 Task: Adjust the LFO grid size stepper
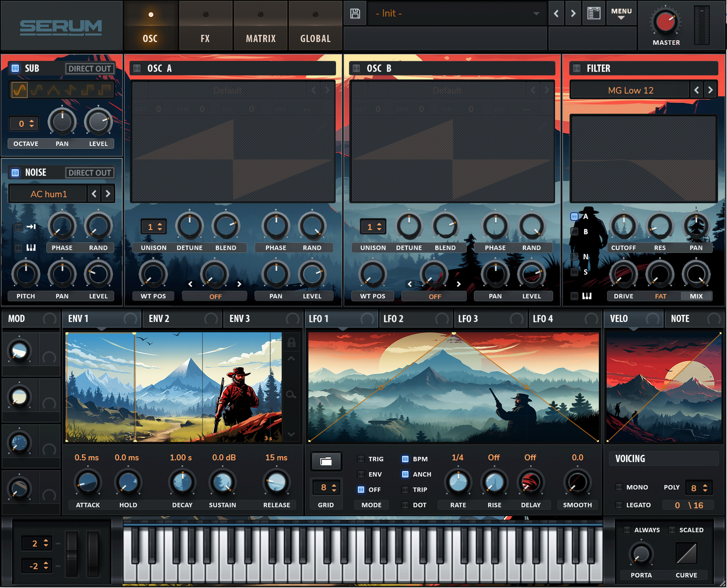(x=326, y=487)
